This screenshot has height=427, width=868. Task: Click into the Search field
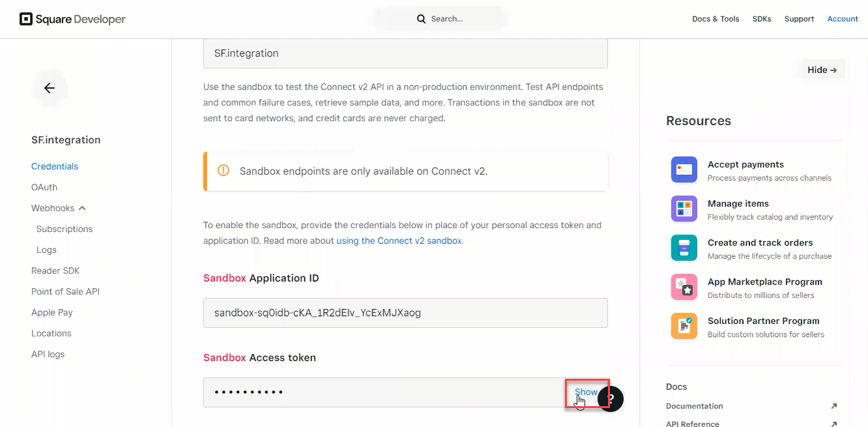coord(441,19)
